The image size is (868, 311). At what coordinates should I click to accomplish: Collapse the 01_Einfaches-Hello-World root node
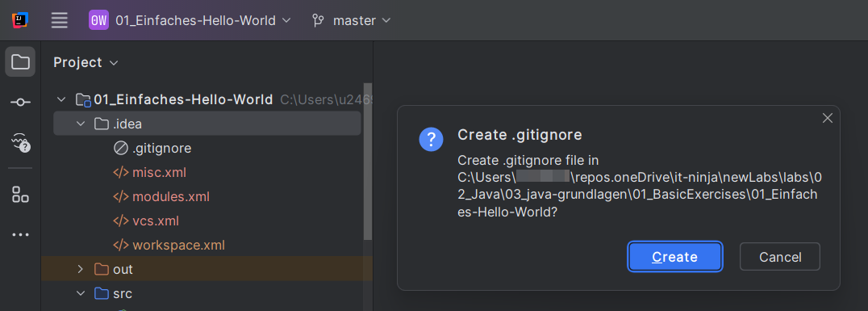61,100
